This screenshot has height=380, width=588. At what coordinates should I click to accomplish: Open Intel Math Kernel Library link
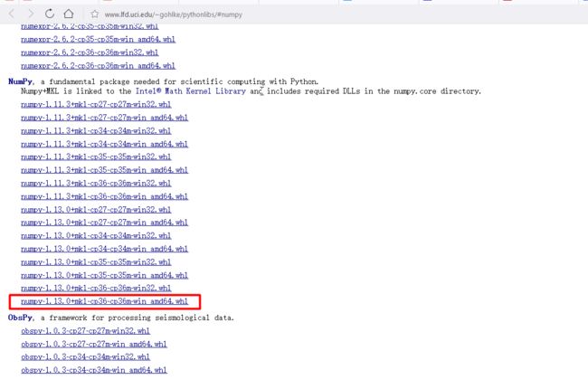point(191,91)
